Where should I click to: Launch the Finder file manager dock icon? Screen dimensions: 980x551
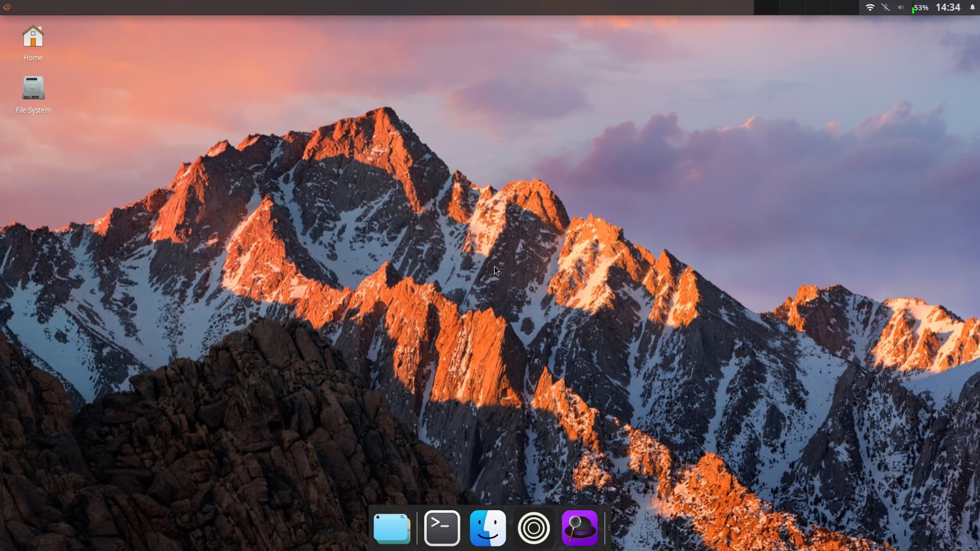coord(488,528)
